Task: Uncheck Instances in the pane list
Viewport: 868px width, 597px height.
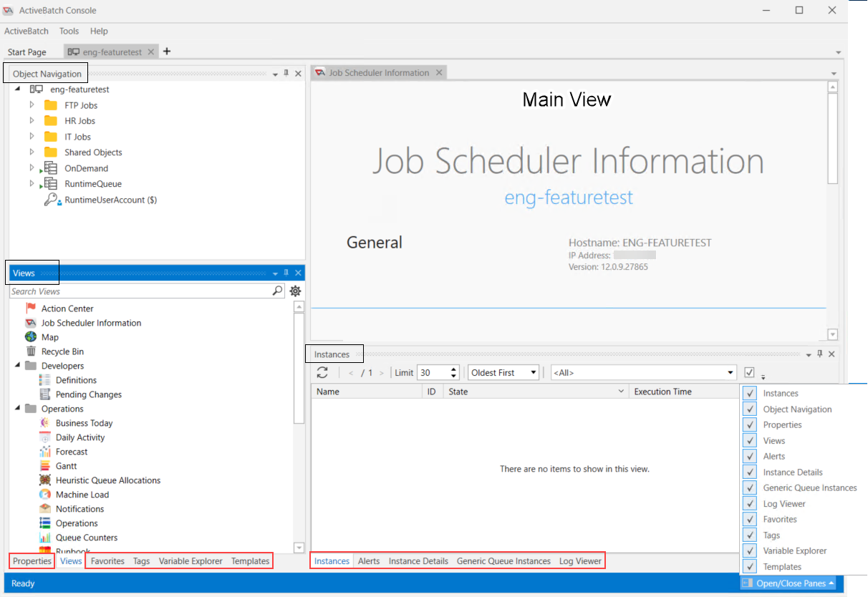Action: 750,393
